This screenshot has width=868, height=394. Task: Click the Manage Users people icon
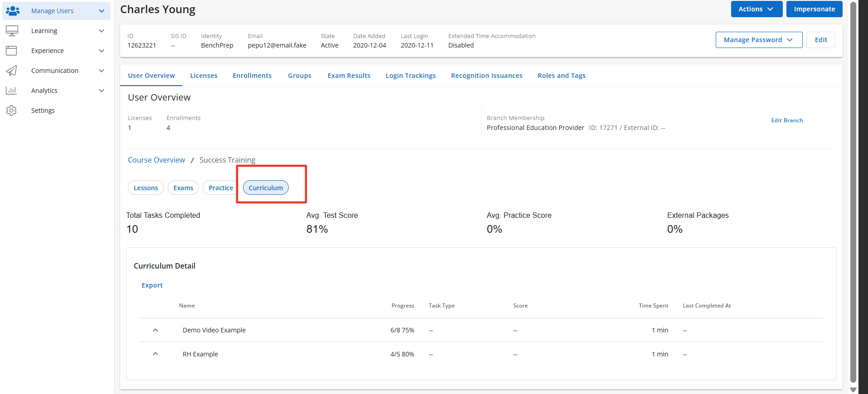[13, 11]
